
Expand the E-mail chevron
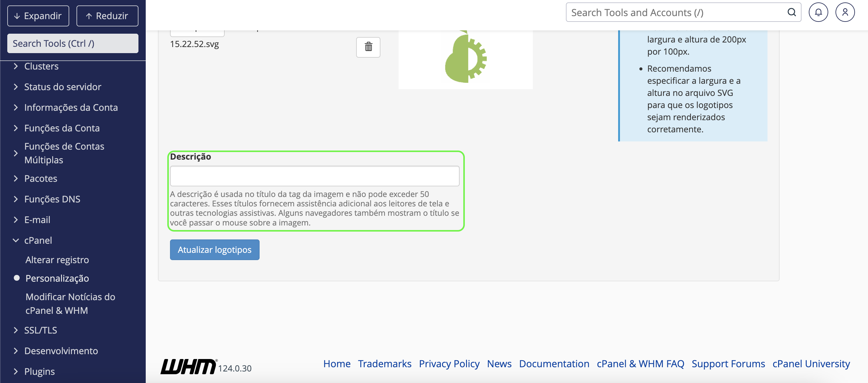pyautogui.click(x=15, y=220)
